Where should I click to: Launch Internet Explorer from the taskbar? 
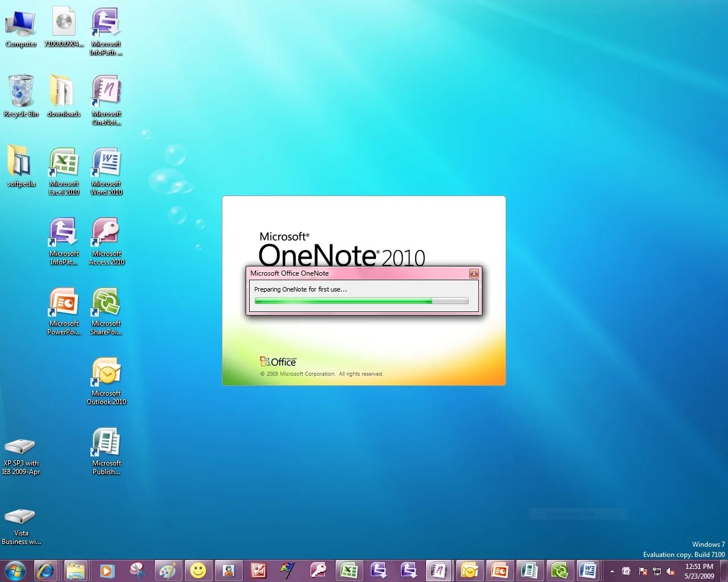tap(45, 570)
